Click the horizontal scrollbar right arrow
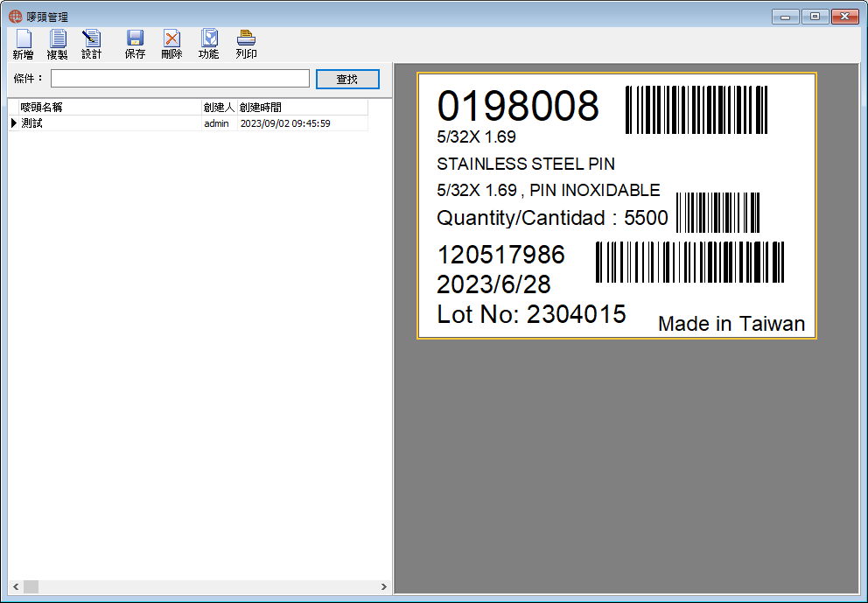 pos(383,586)
